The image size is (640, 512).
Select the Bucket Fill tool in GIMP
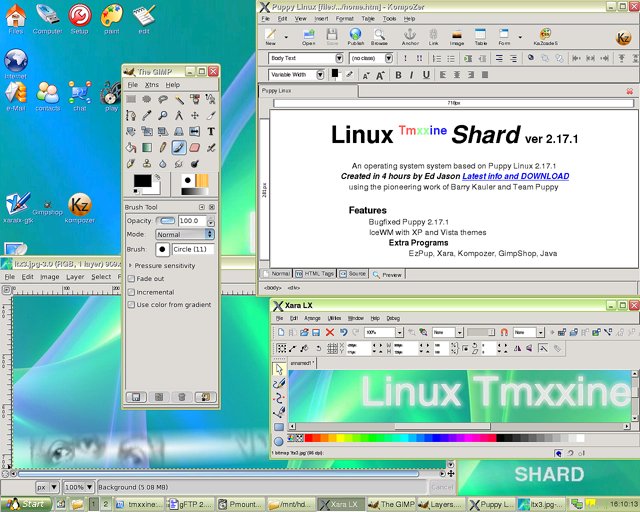click(x=131, y=147)
